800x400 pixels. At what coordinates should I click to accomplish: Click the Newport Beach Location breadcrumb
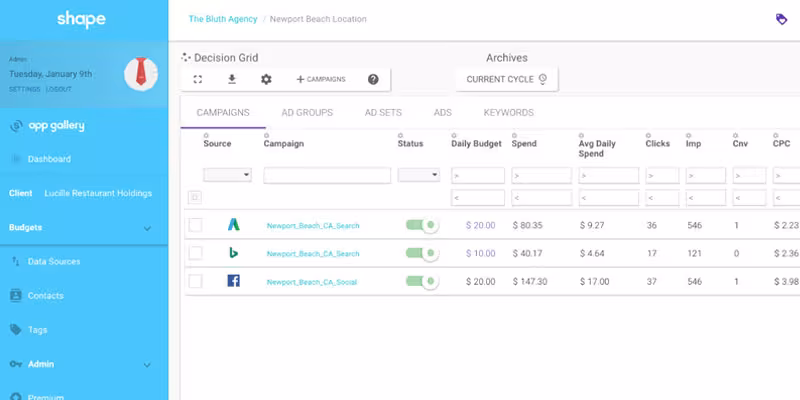click(318, 19)
